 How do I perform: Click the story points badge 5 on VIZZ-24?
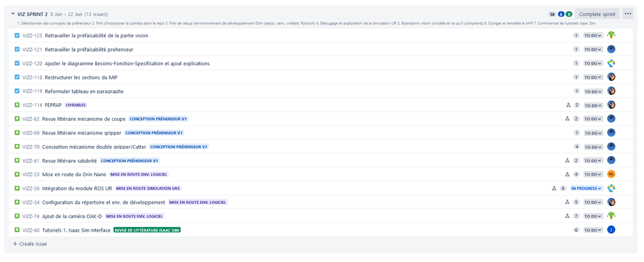click(576, 203)
